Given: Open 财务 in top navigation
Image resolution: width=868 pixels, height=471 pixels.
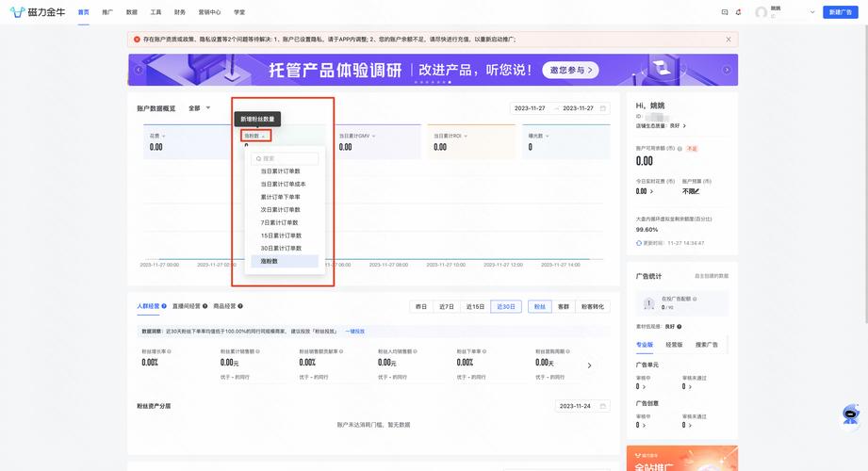Looking at the screenshot, I should click(180, 12).
